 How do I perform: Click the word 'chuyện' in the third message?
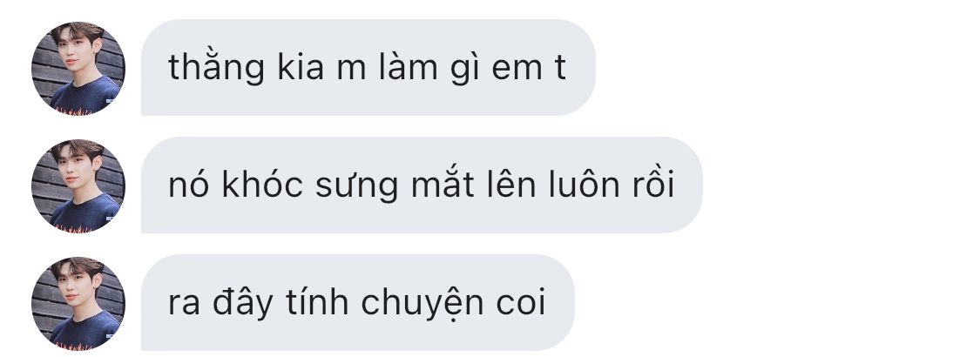[422, 304]
